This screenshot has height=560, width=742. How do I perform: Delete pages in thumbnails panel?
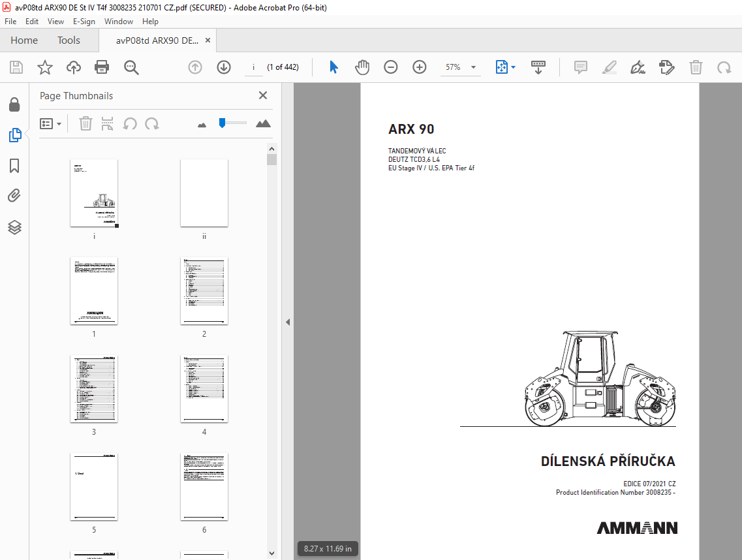[85, 123]
